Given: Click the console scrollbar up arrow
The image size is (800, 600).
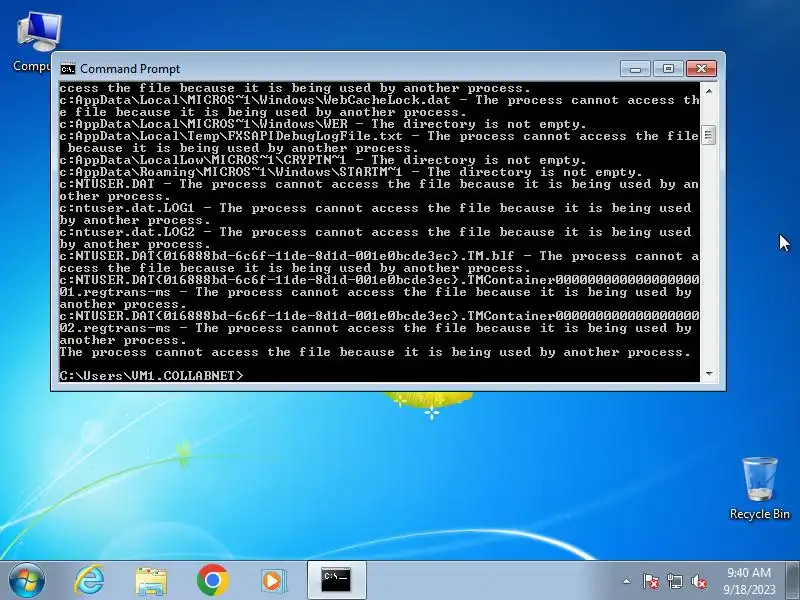Looking at the screenshot, I should 709,91.
